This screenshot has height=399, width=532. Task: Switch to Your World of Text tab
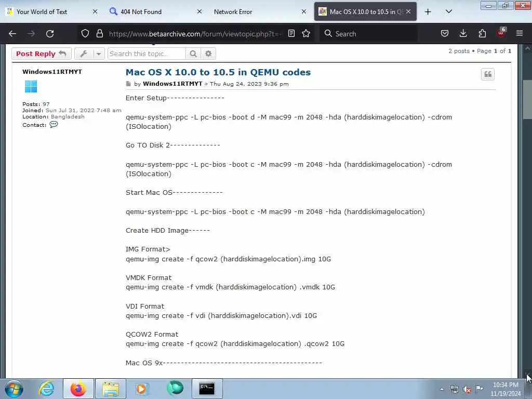tap(42, 11)
